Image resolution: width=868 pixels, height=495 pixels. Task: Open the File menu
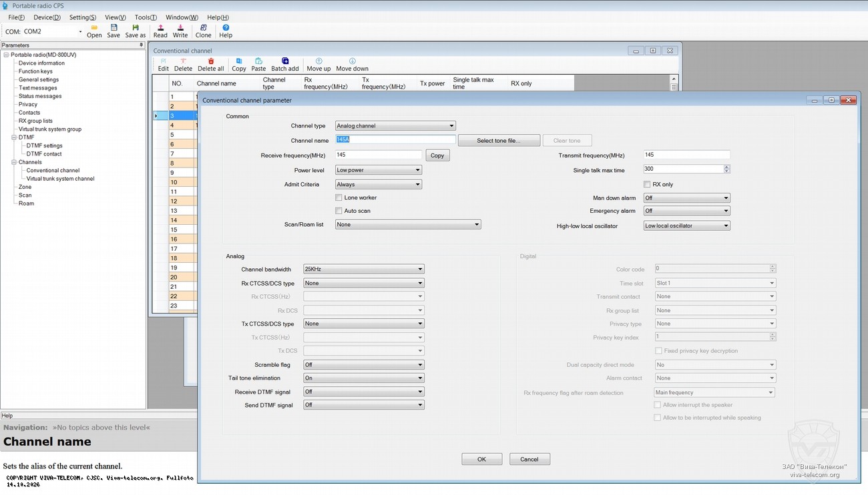(x=17, y=17)
